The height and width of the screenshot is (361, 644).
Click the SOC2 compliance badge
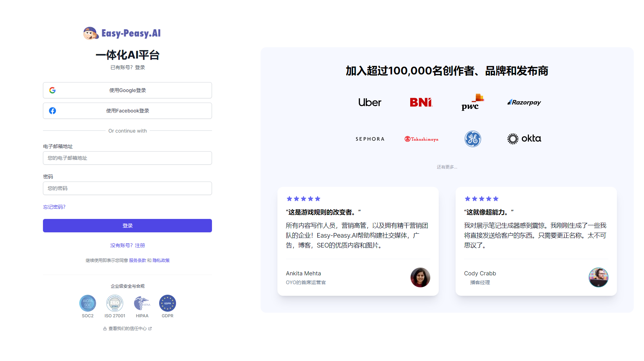click(x=87, y=303)
